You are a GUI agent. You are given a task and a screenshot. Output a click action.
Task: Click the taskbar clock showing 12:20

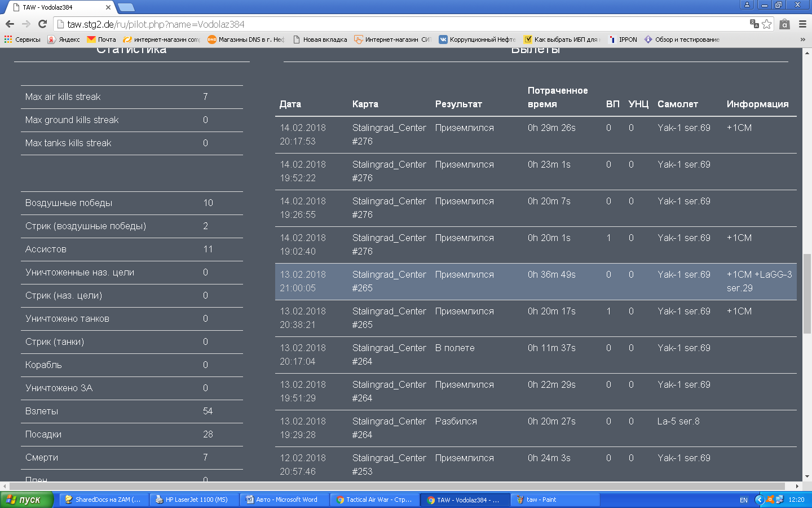796,500
